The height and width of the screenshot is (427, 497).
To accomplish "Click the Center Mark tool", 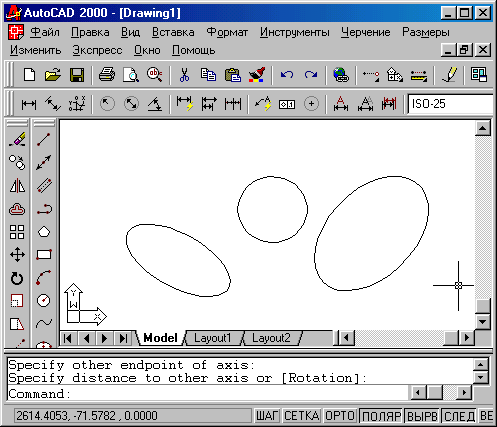I will click(x=311, y=104).
